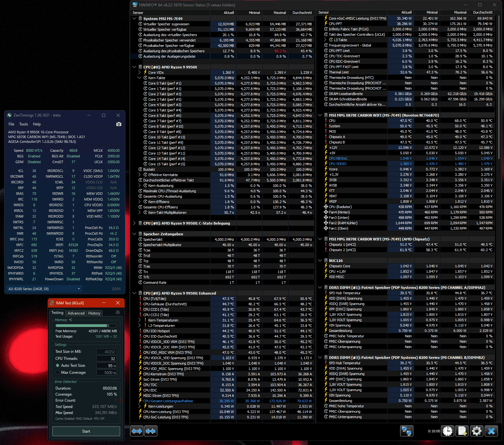504x445 pixels.
Task: Expand the C-State Belegung group
Action: pyautogui.click(x=134, y=223)
